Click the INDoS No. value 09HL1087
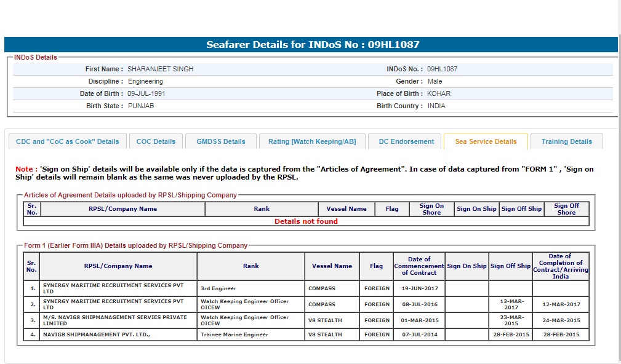621x364 pixels. [x=442, y=69]
